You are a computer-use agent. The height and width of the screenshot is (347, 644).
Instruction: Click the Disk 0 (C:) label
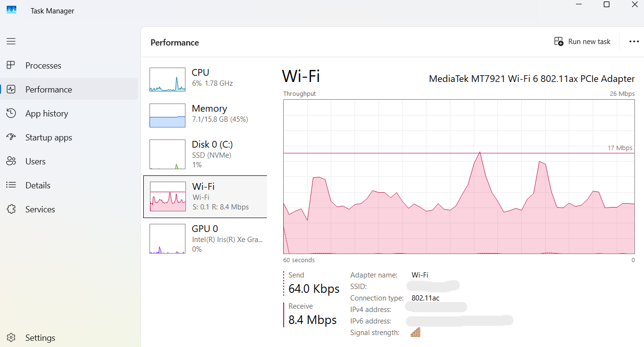tap(212, 144)
